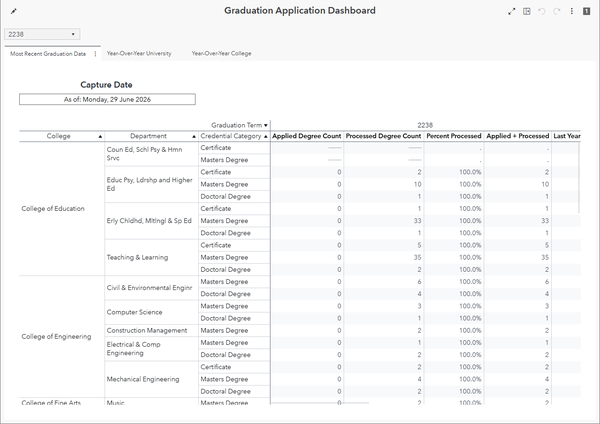
Task: Select the Construction Management department
Action: [x=151, y=331]
